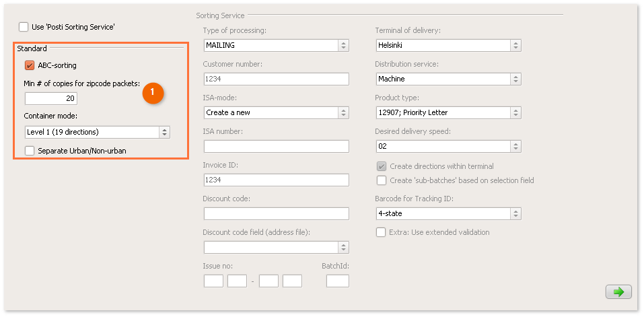Open Distribution service Machine dropdown
The image size is (644, 317).
pos(448,79)
